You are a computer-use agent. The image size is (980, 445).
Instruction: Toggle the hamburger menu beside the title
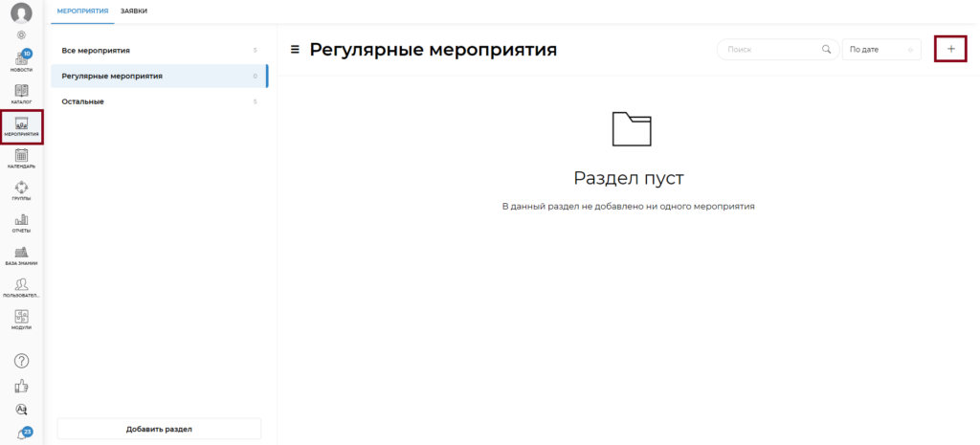tap(295, 50)
